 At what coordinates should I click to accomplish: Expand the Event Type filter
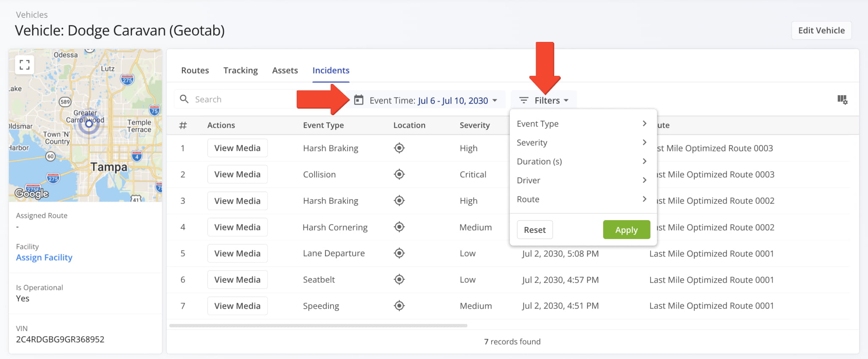[582, 124]
